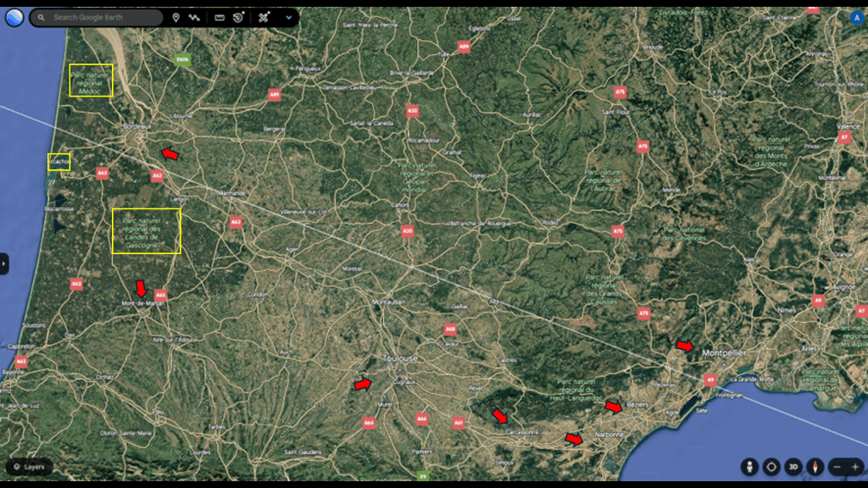Open the Layers panel
Screen dimensions: 868x488
coord(29,467)
